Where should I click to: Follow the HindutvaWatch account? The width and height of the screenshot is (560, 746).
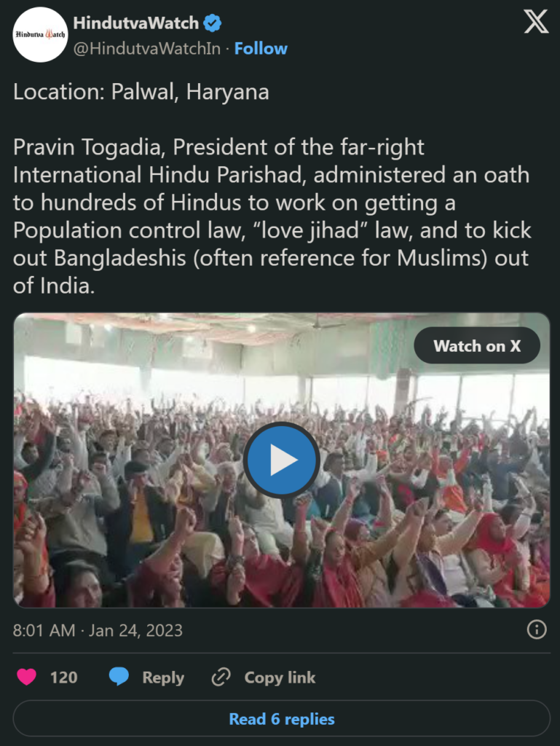[261, 49]
